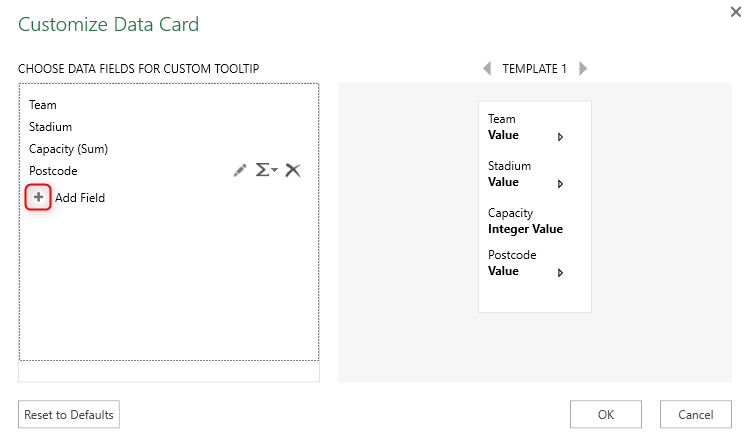Confirm with the OK button
This screenshot has width=750, height=442.
(606, 414)
